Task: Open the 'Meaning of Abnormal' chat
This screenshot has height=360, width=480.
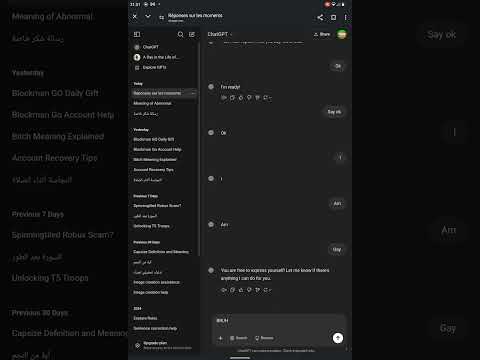Action: [152, 103]
